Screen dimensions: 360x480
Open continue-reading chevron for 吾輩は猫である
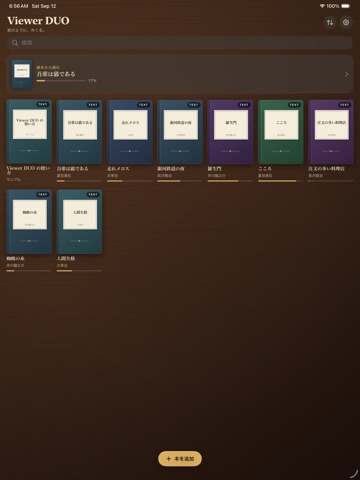(346, 74)
